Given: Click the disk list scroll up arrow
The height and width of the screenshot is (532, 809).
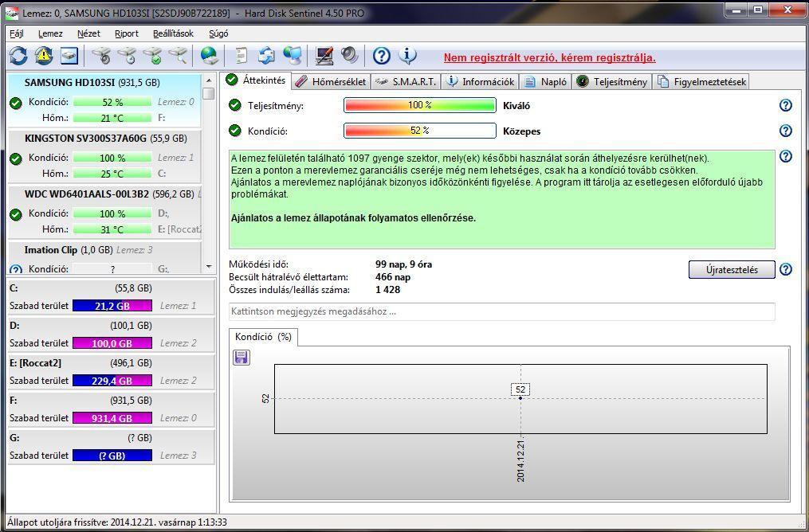Looking at the screenshot, I should [209, 80].
